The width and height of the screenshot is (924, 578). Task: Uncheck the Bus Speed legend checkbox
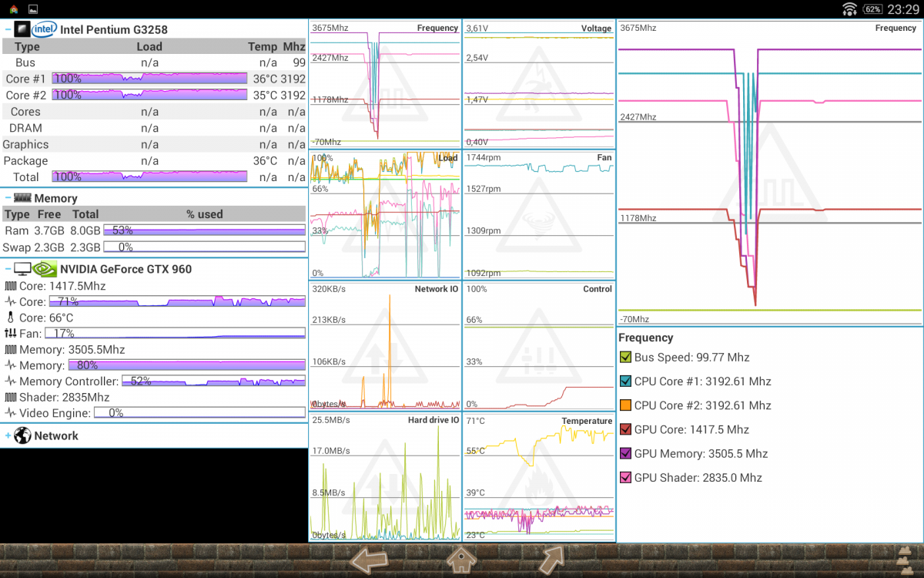(x=625, y=357)
